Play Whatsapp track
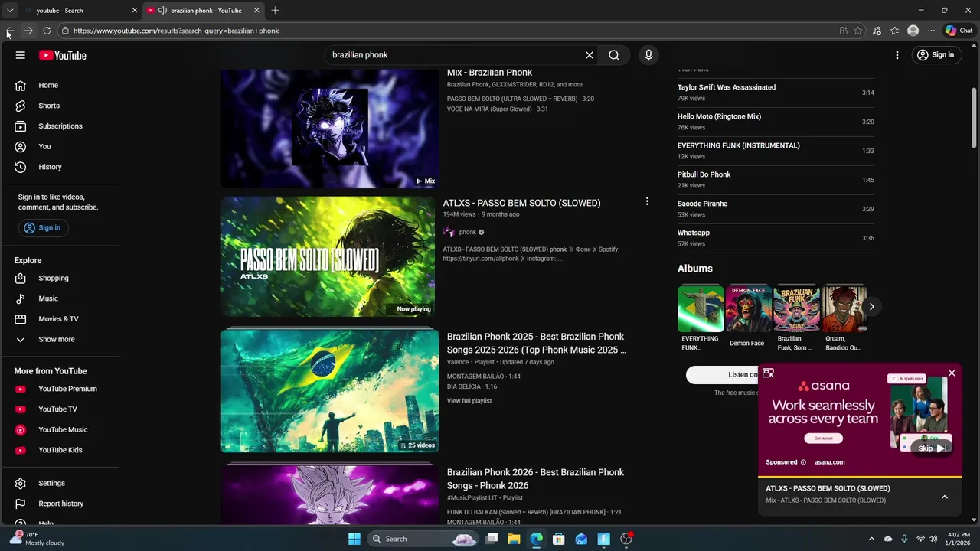Image resolution: width=980 pixels, height=551 pixels. tap(776, 238)
